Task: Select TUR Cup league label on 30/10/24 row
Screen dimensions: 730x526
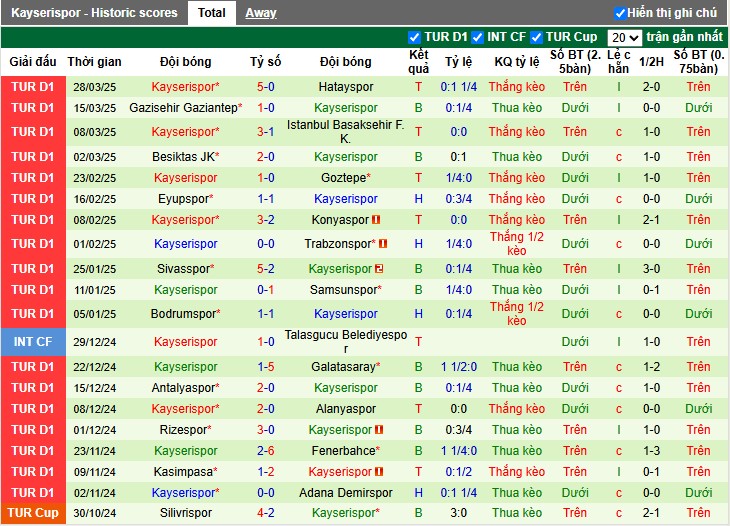Action: (x=33, y=513)
